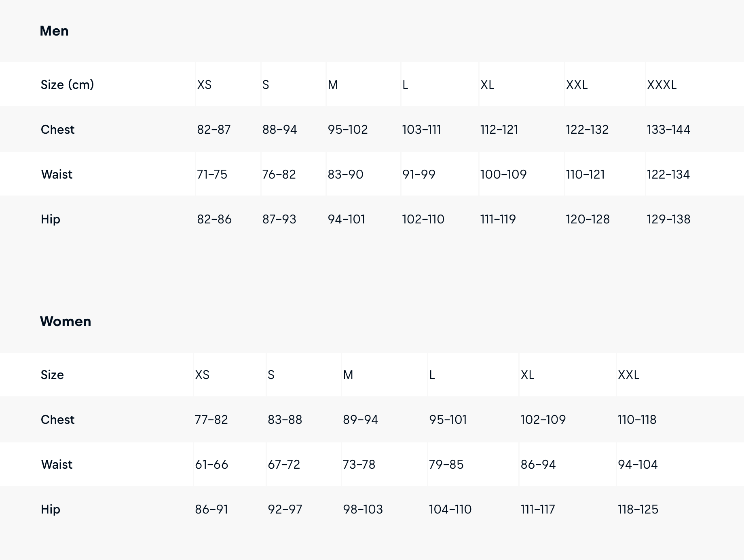Click the Women section heading

coord(66,322)
